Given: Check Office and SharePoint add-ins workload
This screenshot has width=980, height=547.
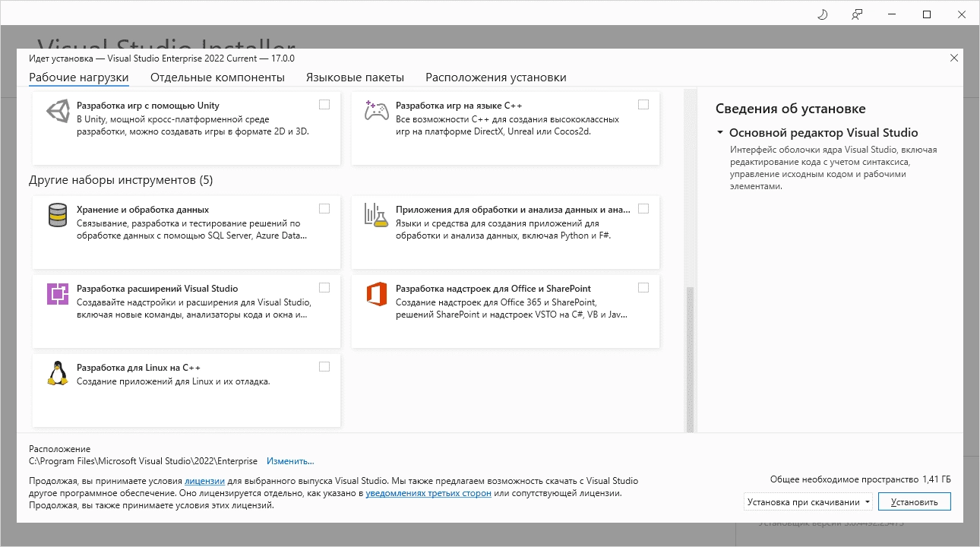Looking at the screenshot, I should [643, 287].
